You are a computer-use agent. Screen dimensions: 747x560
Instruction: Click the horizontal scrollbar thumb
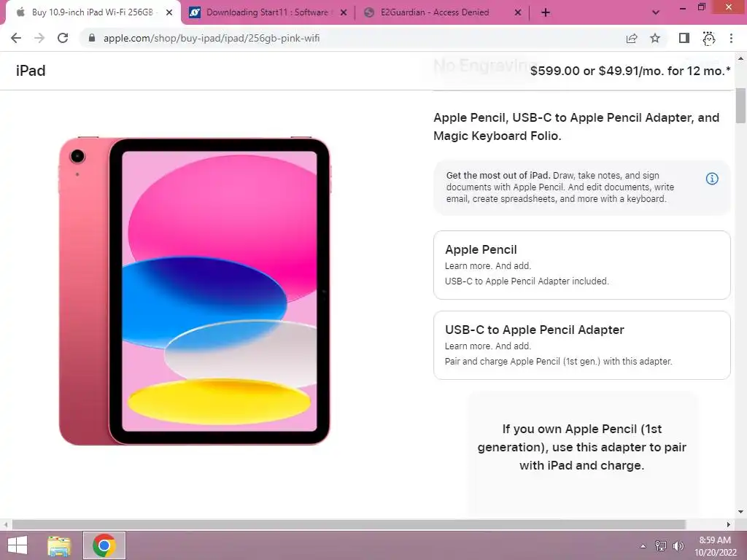[x=349, y=524]
